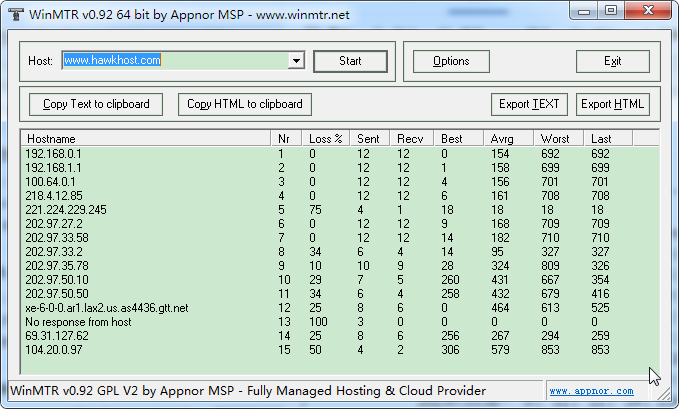Select the 104.20.0.97 final hop
The image size is (679, 409).
(340, 350)
